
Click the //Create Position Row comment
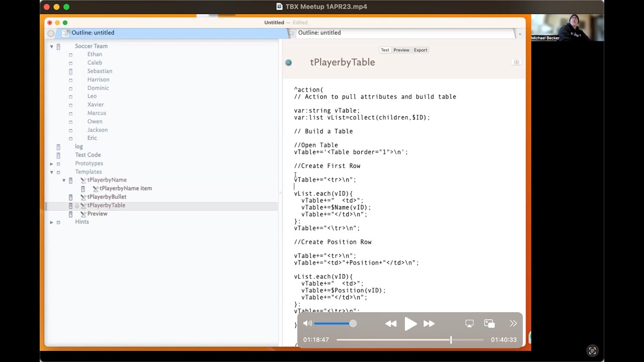point(333,242)
